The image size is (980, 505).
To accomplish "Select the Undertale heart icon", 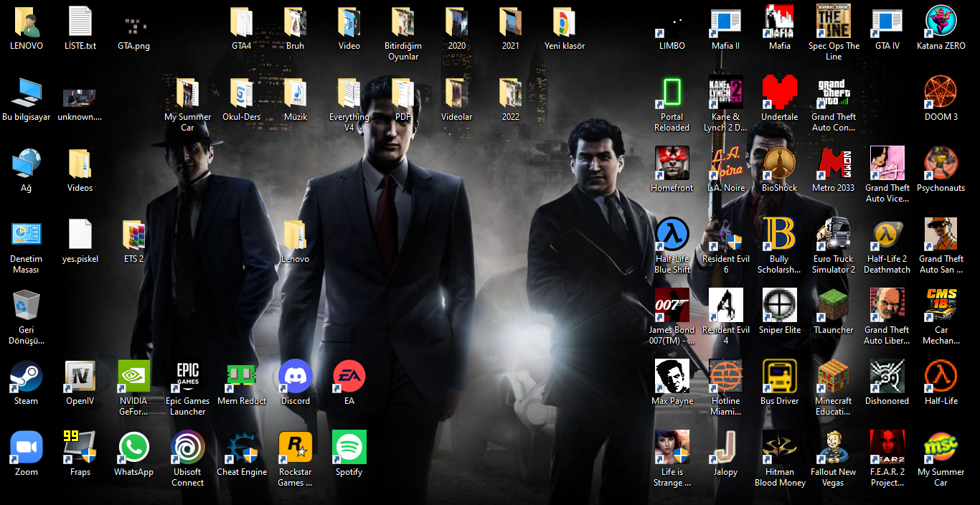I will coord(780,93).
